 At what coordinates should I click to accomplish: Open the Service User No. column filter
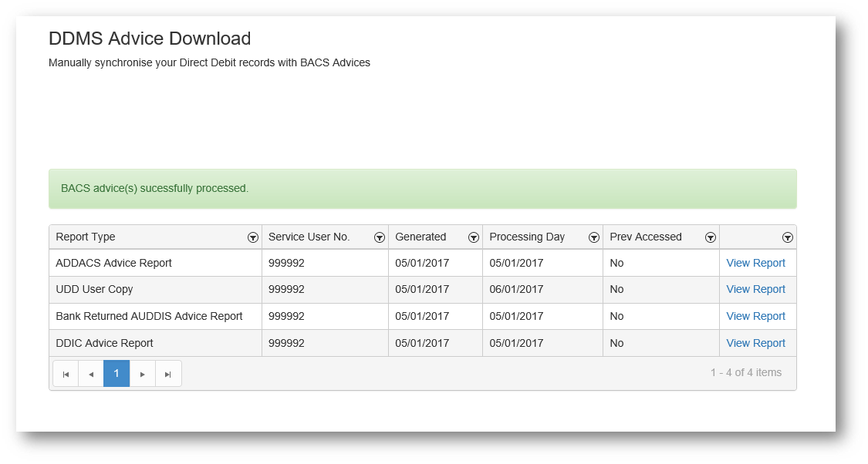379,237
